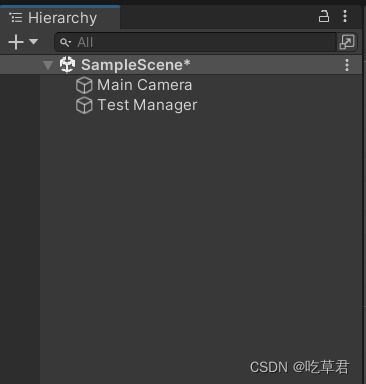Open the create dropdown arrow beside the plus

pyautogui.click(x=33, y=42)
